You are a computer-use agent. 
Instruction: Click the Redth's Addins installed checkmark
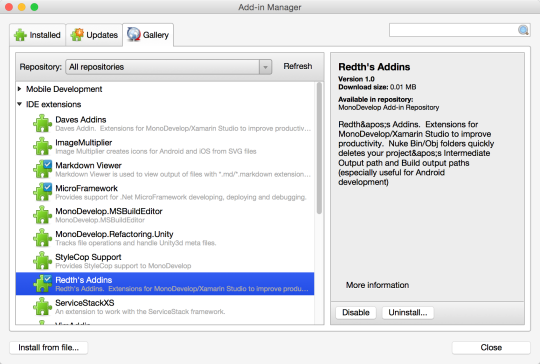point(48,279)
